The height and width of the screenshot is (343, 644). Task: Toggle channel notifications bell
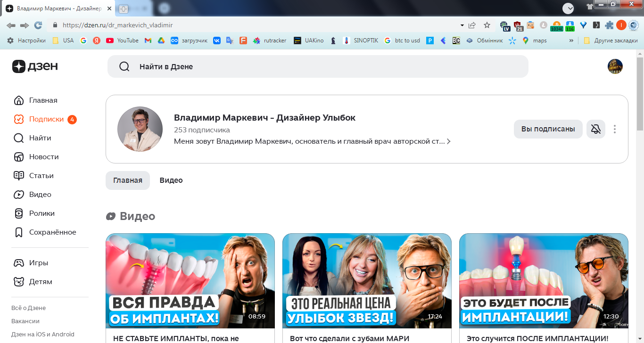click(x=596, y=129)
